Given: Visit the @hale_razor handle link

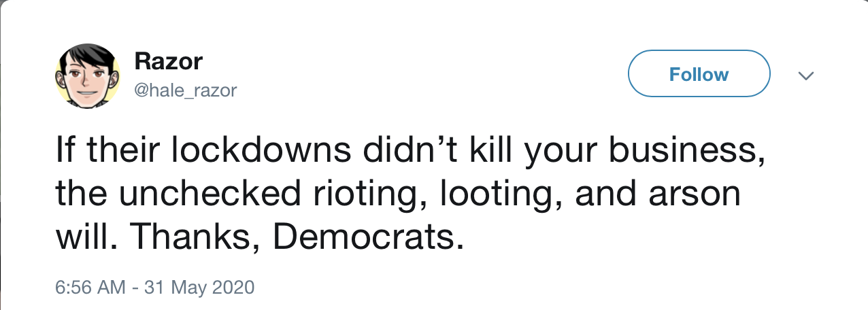Looking at the screenshot, I should coord(186,90).
